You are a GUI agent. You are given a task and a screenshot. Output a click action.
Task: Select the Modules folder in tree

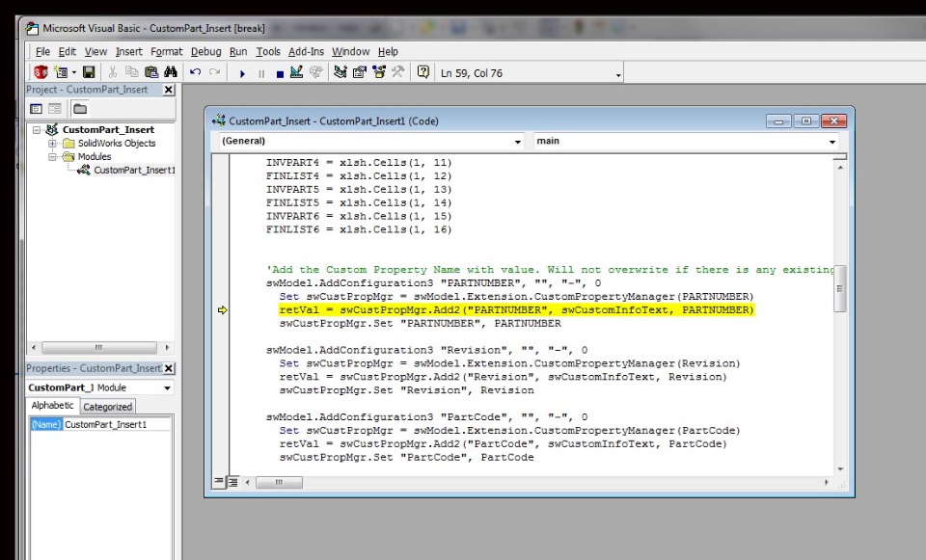pyautogui.click(x=95, y=157)
